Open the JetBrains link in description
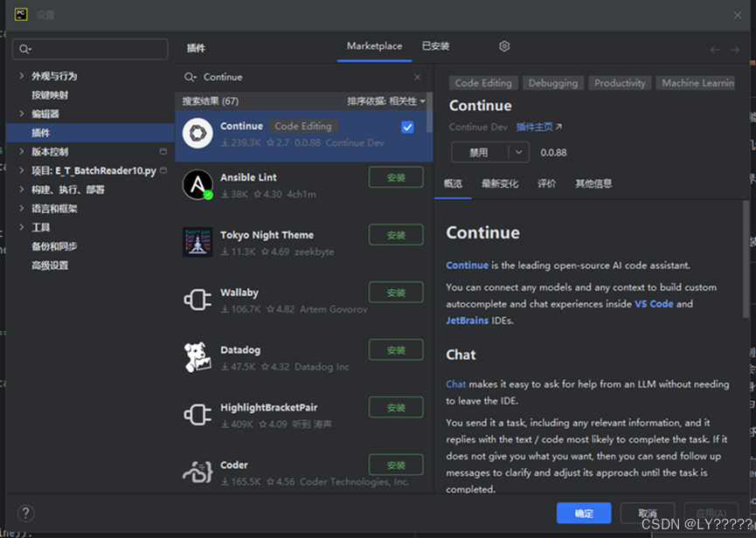 [x=467, y=321]
